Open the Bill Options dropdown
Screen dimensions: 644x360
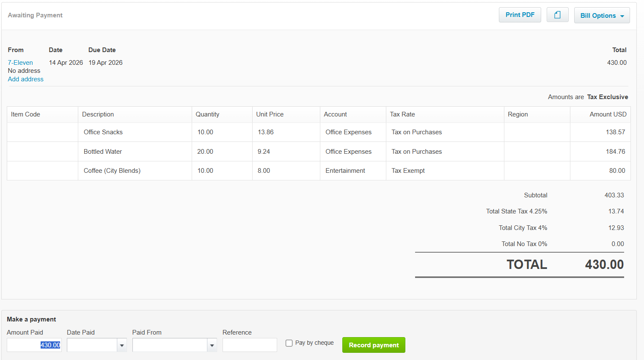(602, 15)
